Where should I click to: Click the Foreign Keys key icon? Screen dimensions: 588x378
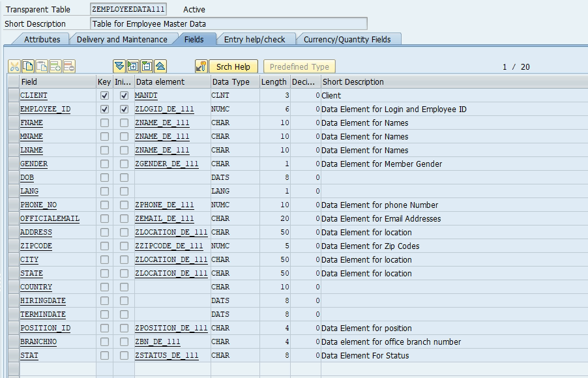pos(201,66)
